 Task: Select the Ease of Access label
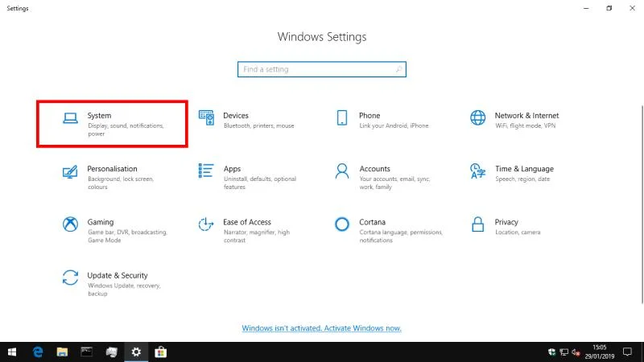(247, 222)
